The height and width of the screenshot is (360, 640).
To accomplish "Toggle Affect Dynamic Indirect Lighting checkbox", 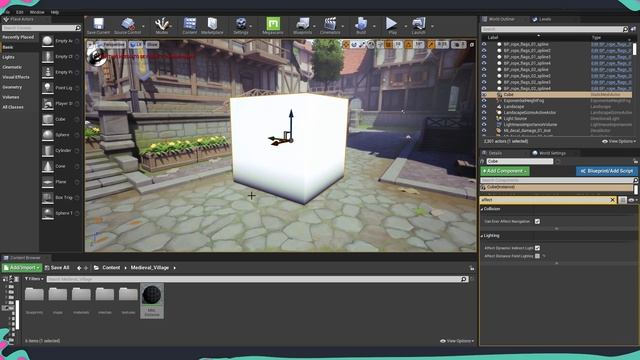I will click(x=537, y=248).
